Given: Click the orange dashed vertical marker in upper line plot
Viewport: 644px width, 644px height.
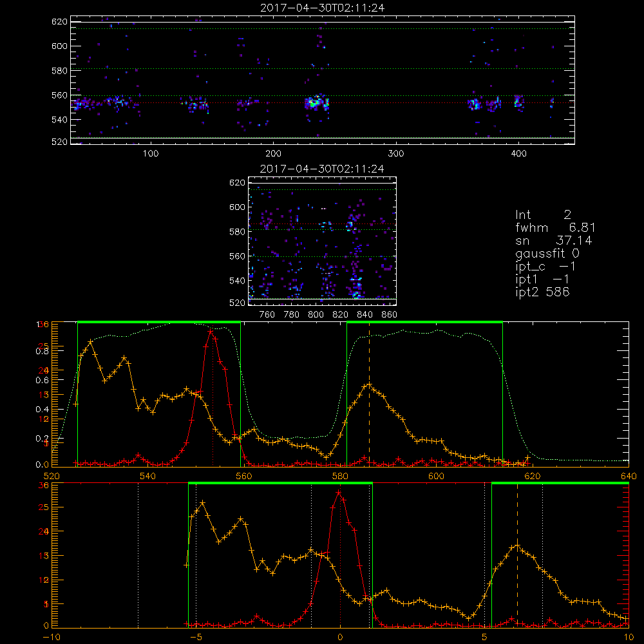Looking at the screenshot, I should click(x=369, y=393).
